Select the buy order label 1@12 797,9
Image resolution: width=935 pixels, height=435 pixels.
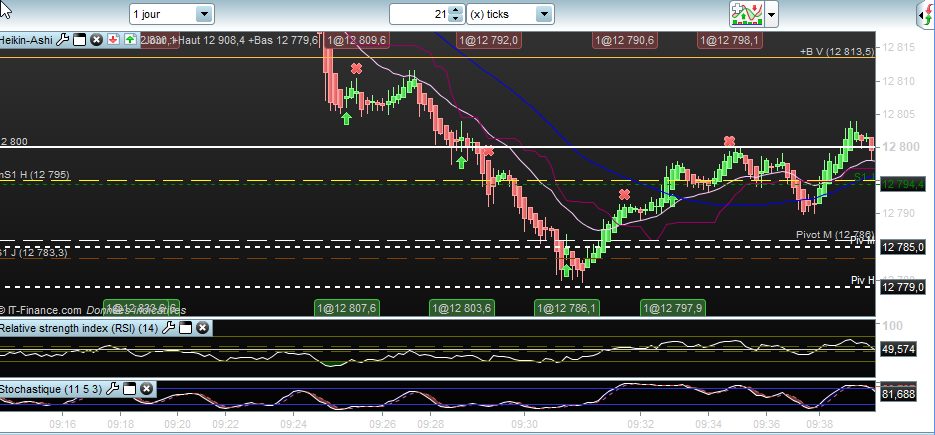[x=673, y=308]
